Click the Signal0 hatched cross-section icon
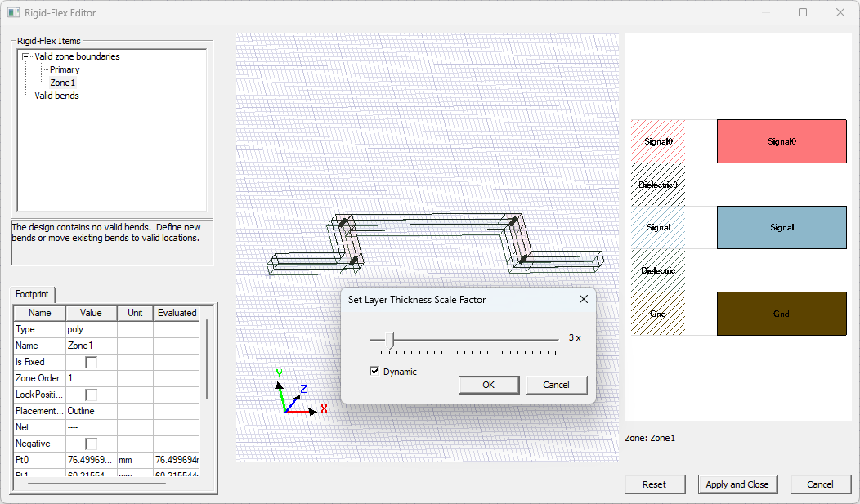Screen dimensions: 860x504 click(658, 141)
